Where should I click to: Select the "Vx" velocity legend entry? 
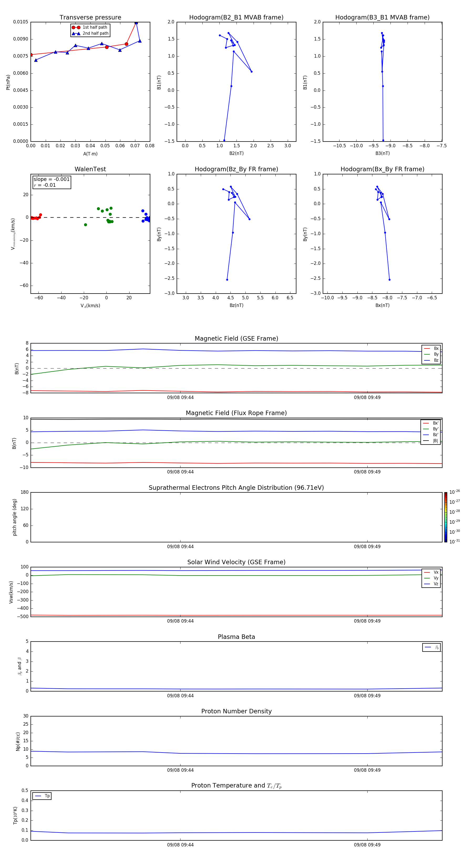tap(431, 572)
